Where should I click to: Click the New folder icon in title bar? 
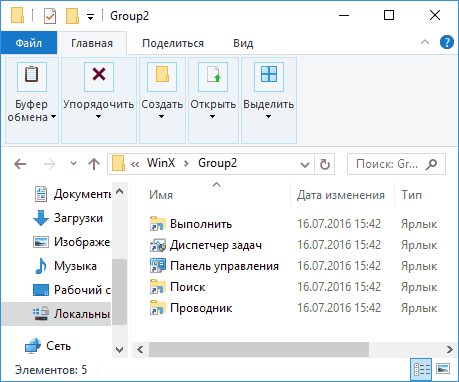72,16
